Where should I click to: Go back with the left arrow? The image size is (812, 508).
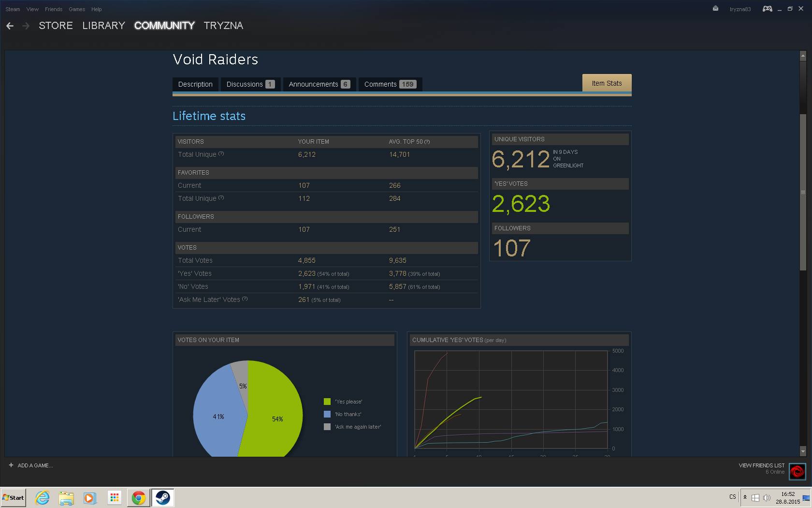pyautogui.click(x=10, y=26)
